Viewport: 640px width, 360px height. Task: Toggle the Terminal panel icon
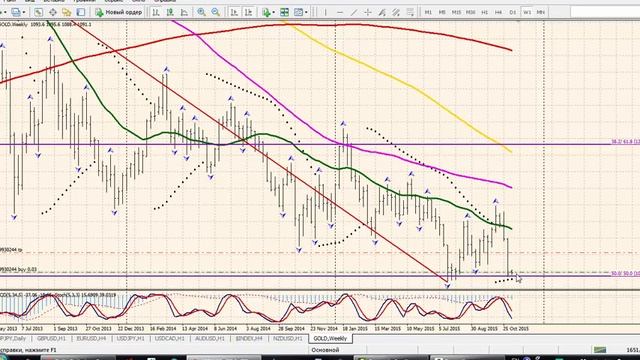click(81, 12)
